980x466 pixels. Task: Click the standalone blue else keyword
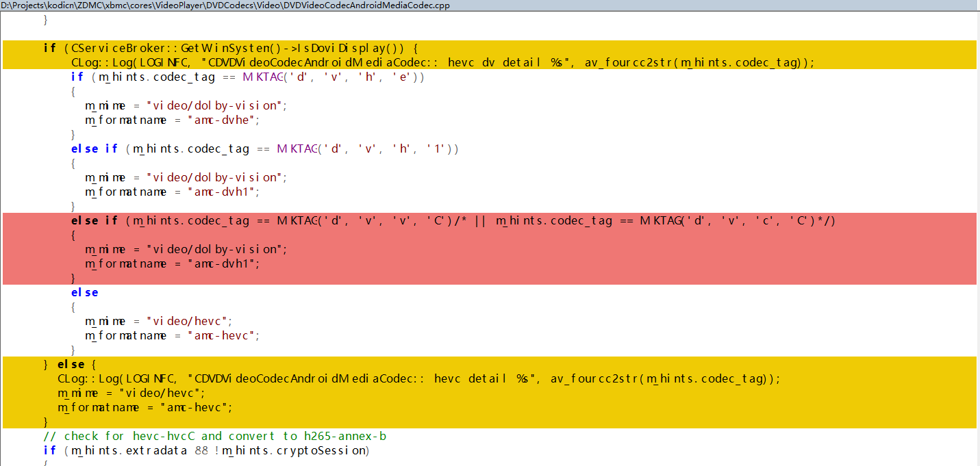click(x=84, y=292)
